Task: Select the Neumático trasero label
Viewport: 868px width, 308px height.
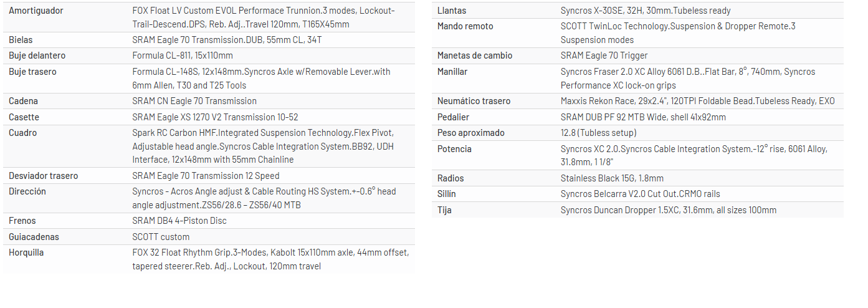Action: [474, 101]
